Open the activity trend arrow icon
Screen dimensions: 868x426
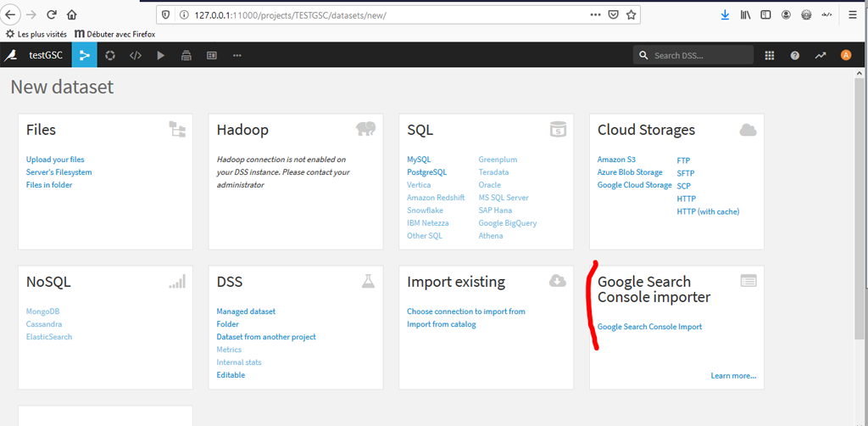click(x=820, y=55)
